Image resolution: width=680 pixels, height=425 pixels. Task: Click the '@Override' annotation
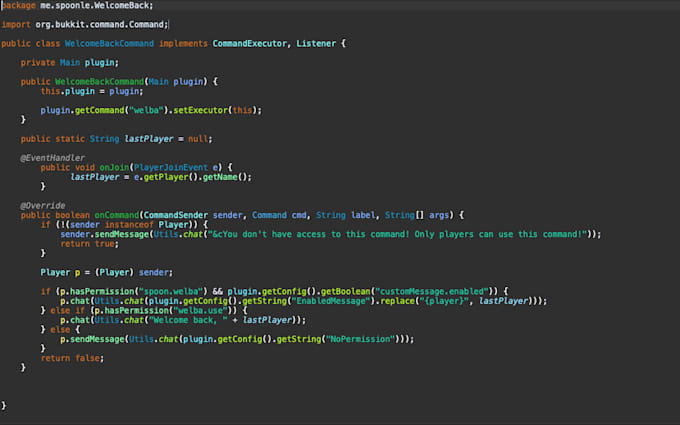coord(43,206)
